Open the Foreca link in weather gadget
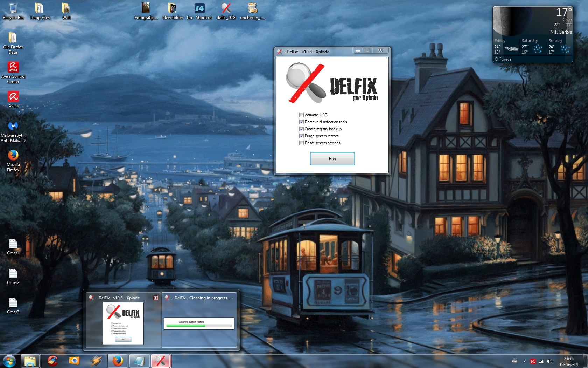Viewport: 588px width, 368px height. [503, 59]
